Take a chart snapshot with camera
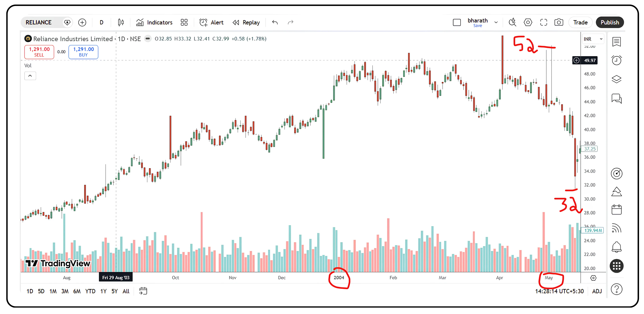Image resolution: width=644 pixels, height=314 pixels. pyautogui.click(x=559, y=22)
